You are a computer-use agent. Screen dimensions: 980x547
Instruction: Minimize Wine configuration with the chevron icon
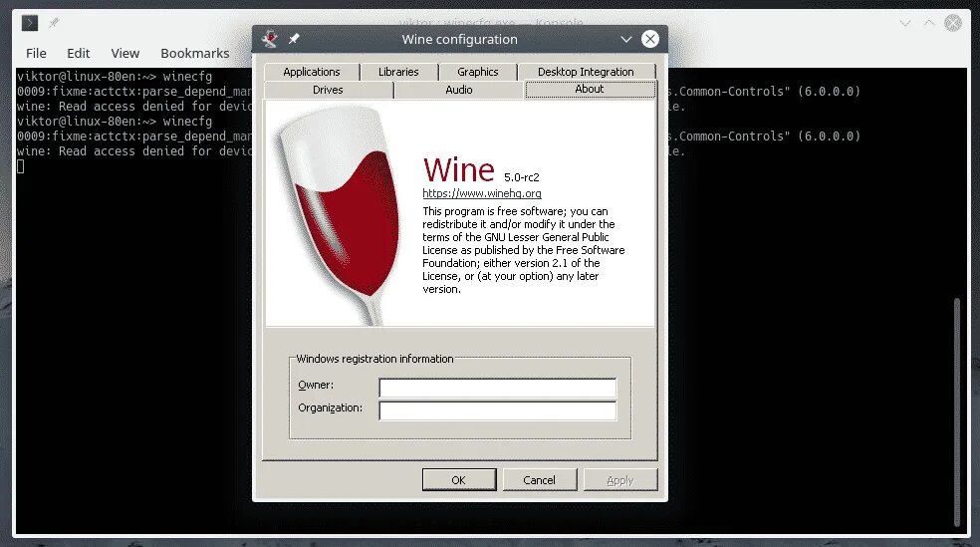[x=625, y=39]
